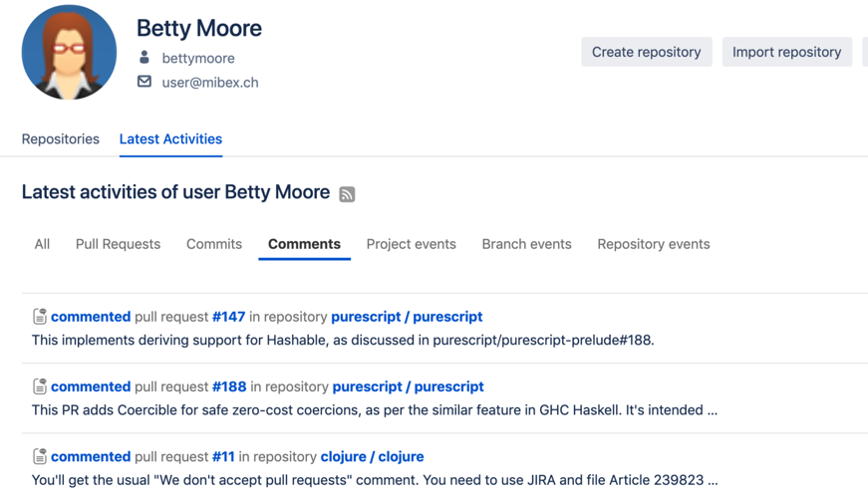Open pull request #147 link
This screenshot has height=494, width=868.
(228, 317)
